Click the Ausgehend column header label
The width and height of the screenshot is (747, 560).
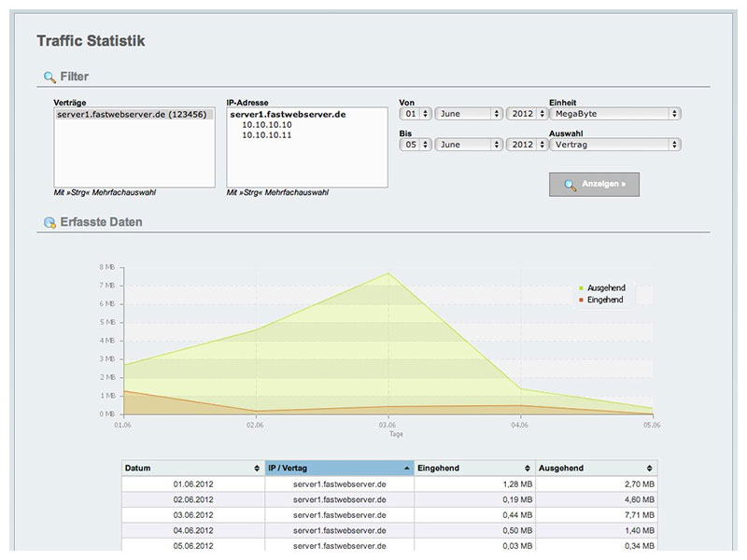point(561,469)
